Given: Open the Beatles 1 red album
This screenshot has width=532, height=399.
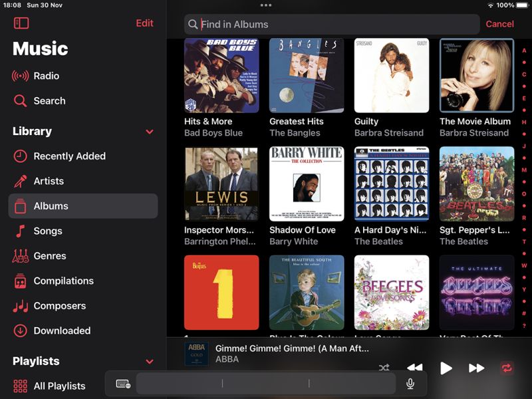Looking at the screenshot, I should click(221, 293).
